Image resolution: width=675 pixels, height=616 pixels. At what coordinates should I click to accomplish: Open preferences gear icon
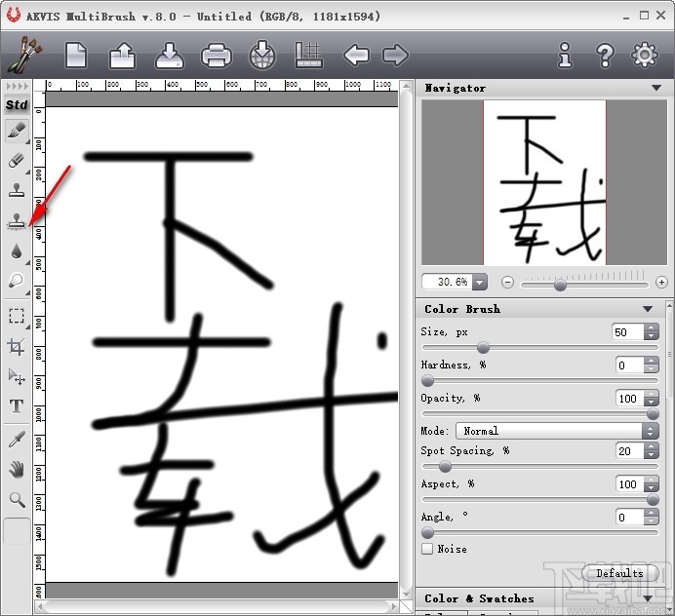644,55
